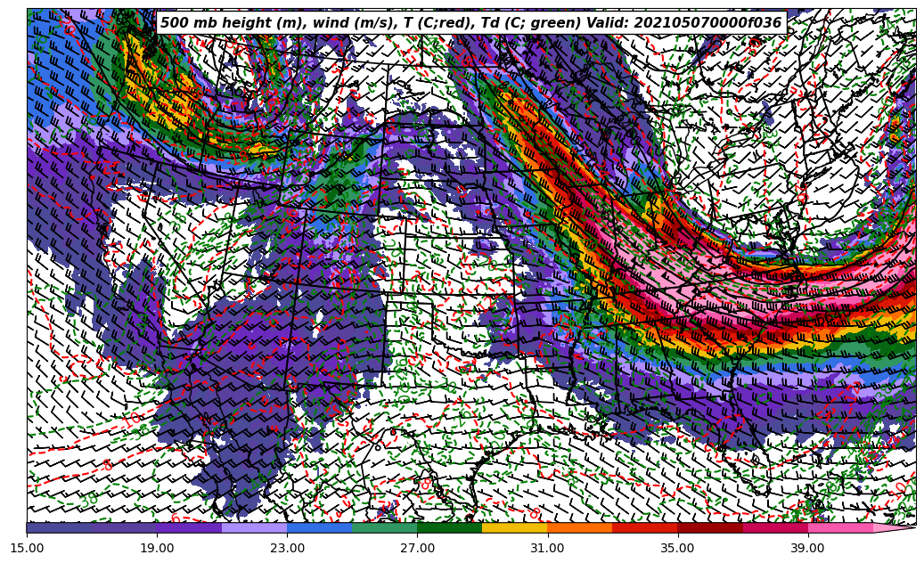
Task: Click the 19.00 colorbar tick label
Action: [158, 549]
